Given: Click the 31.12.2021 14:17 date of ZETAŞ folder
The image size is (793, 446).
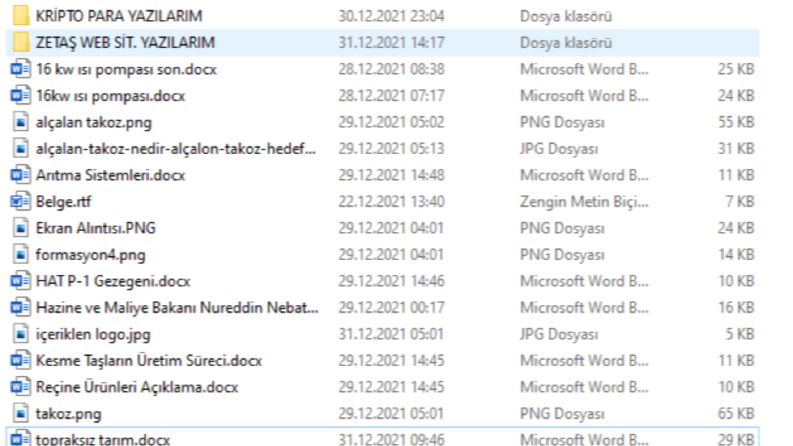Looking at the screenshot, I should [391, 42].
